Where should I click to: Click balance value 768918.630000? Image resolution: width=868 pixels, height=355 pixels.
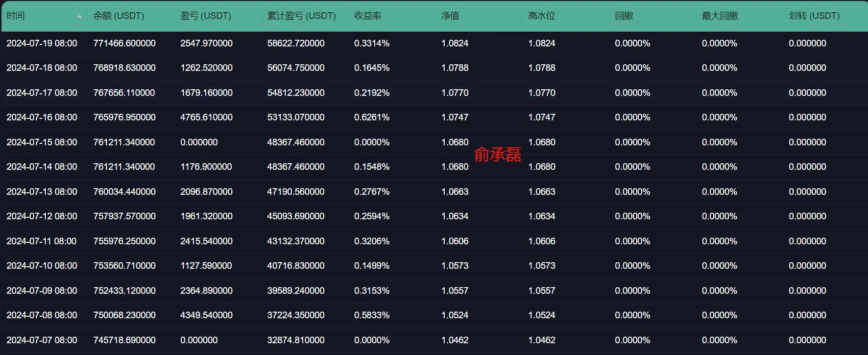[125, 68]
